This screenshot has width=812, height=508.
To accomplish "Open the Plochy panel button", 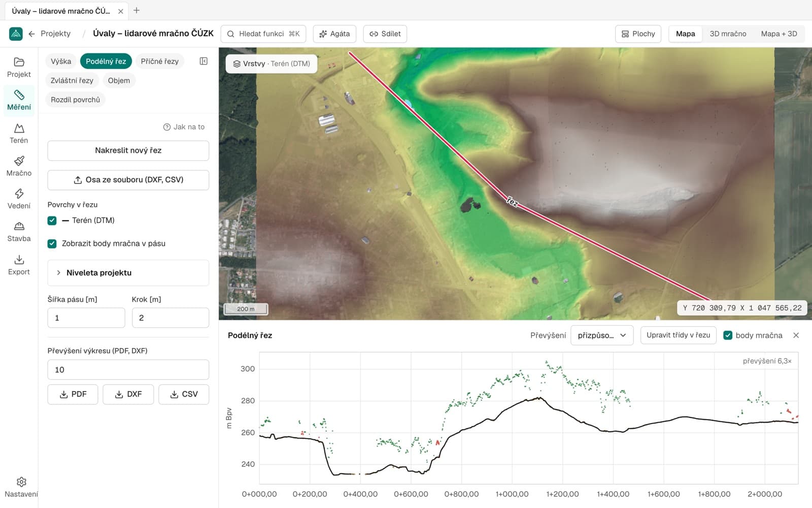I will tap(638, 34).
